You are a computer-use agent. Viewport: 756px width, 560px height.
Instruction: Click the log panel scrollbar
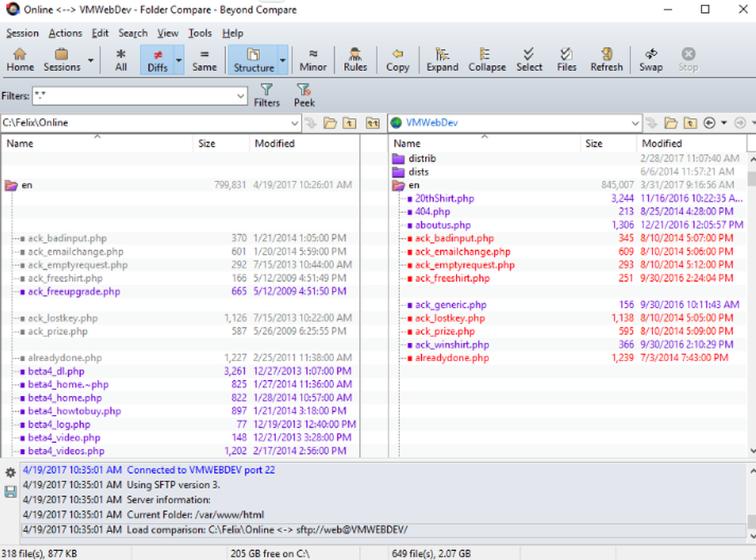pos(751,503)
